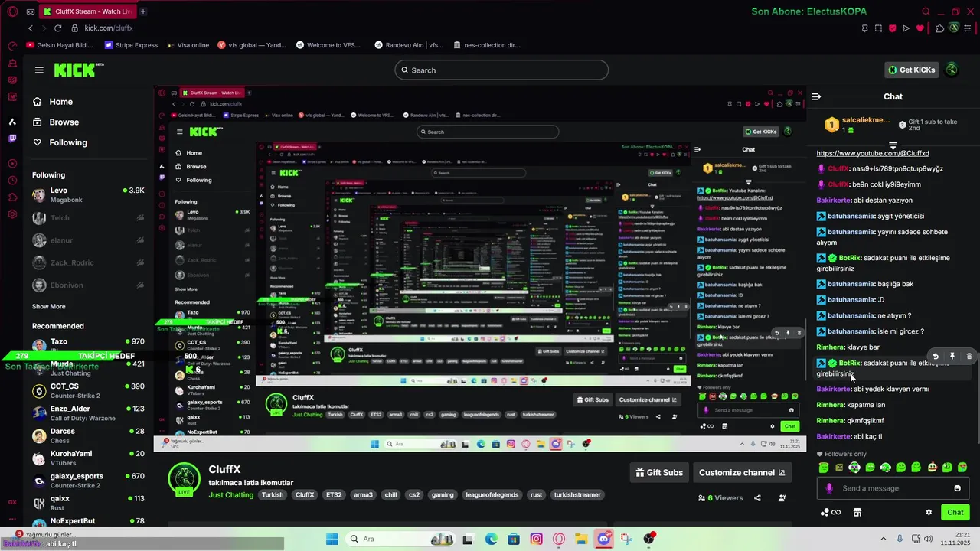
Task: Open Discord from the taskbar
Action: (603, 539)
